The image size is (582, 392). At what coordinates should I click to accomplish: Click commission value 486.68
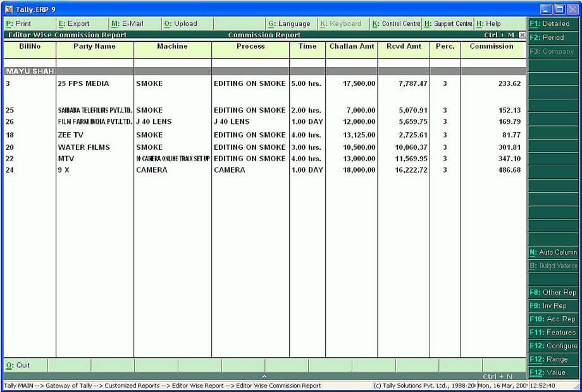(x=510, y=170)
